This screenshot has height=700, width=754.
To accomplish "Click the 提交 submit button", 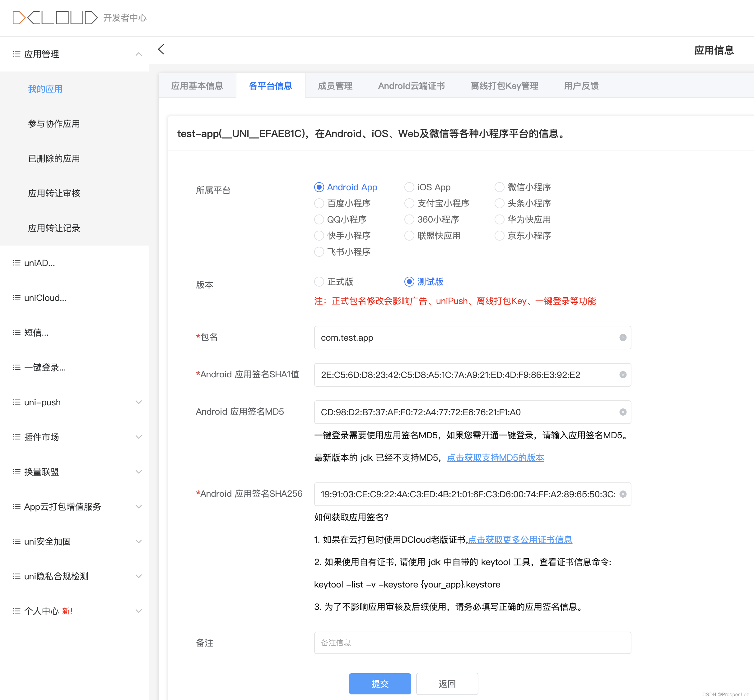I will point(380,684).
